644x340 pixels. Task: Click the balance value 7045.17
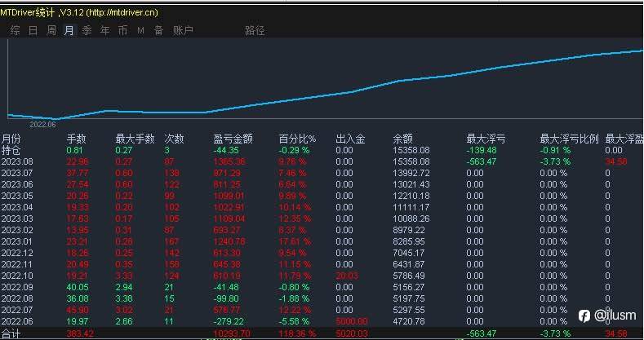[409, 253]
